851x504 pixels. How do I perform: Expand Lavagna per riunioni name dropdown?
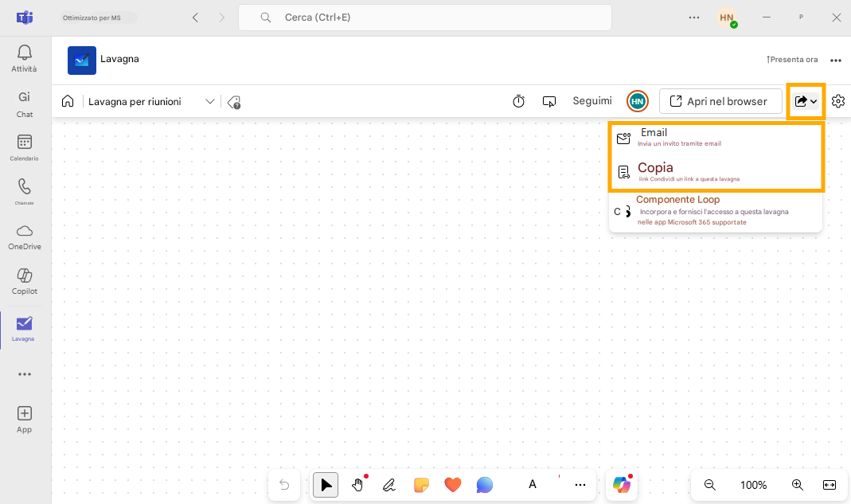(210, 101)
